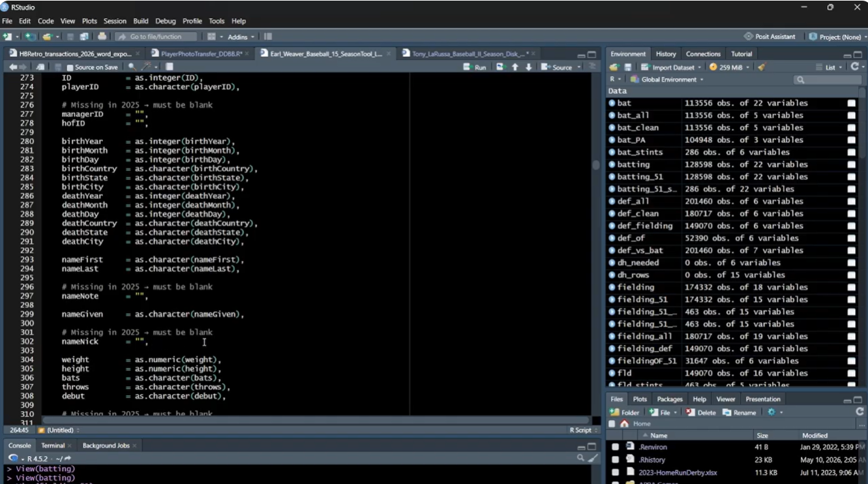The width and height of the screenshot is (868, 484).
Task: Click the Run button in editor
Action: (475, 67)
